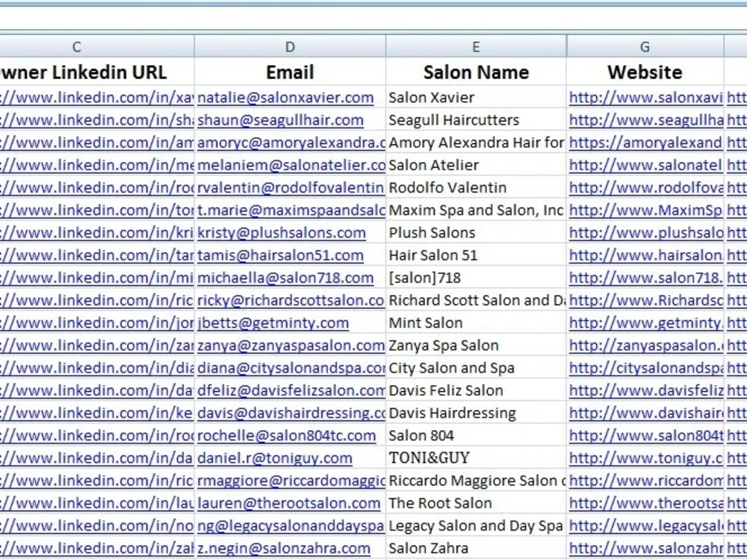Open email link starting ricky@richardscottsalon
Screen dimensions: 747x560
(291, 300)
